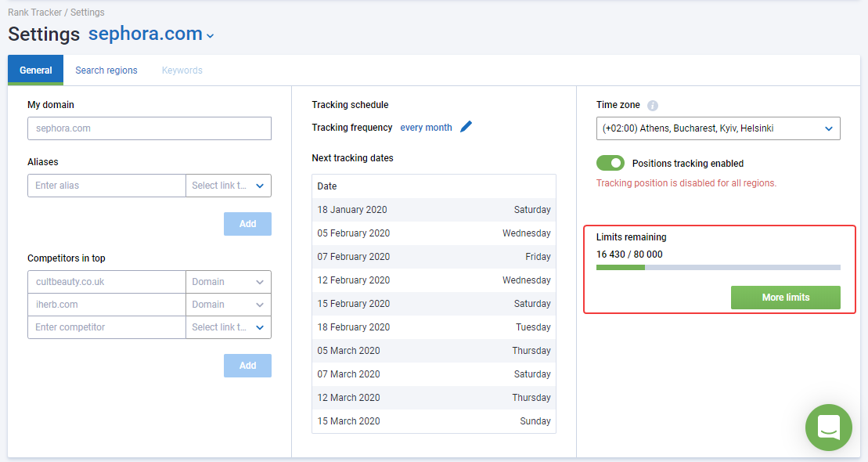Click the Add button under Aliases

[247, 224]
